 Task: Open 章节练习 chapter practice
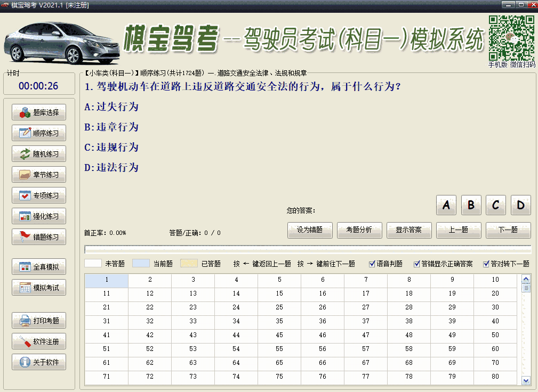tap(38, 174)
